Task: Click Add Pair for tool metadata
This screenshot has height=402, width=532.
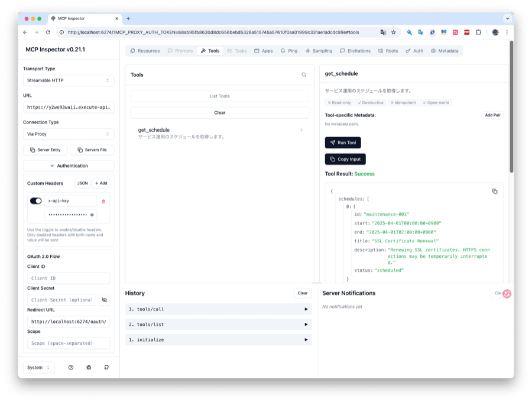Action: click(492, 115)
